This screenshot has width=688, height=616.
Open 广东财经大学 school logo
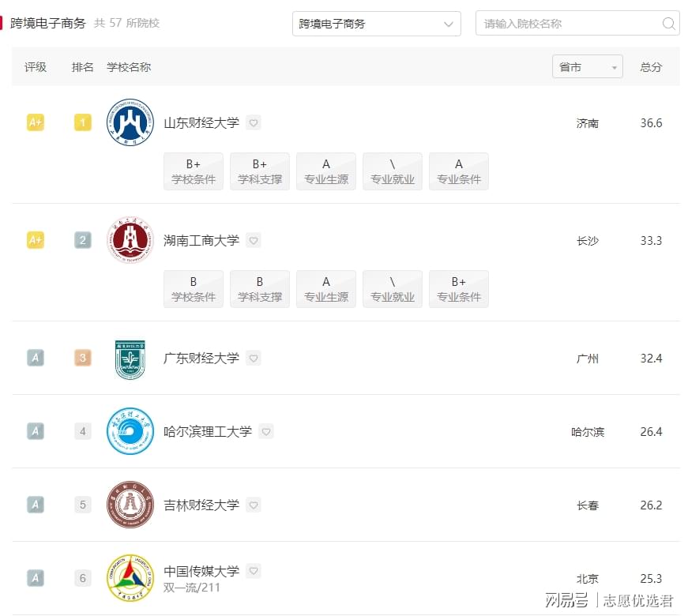[x=130, y=359]
